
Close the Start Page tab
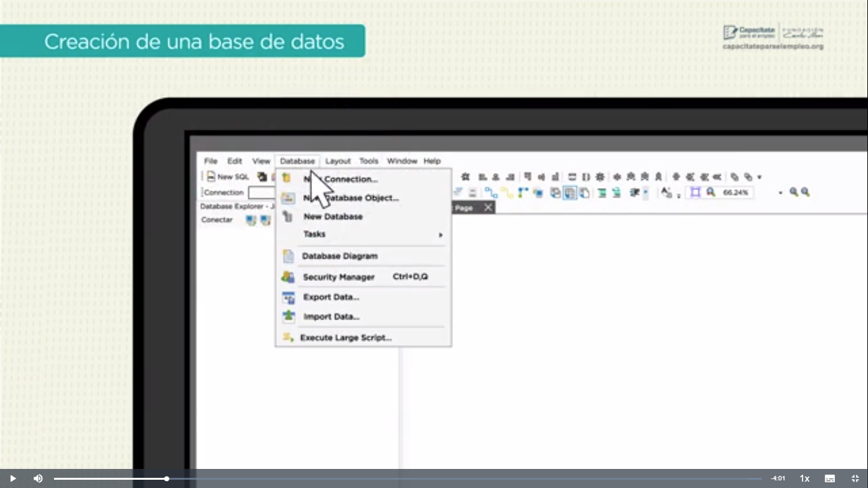[488, 208]
